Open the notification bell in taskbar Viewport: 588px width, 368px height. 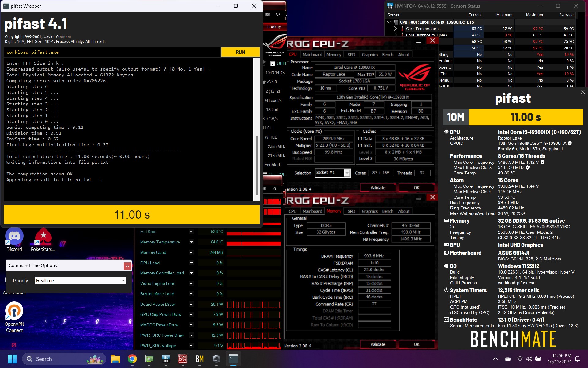pos(577,359)
